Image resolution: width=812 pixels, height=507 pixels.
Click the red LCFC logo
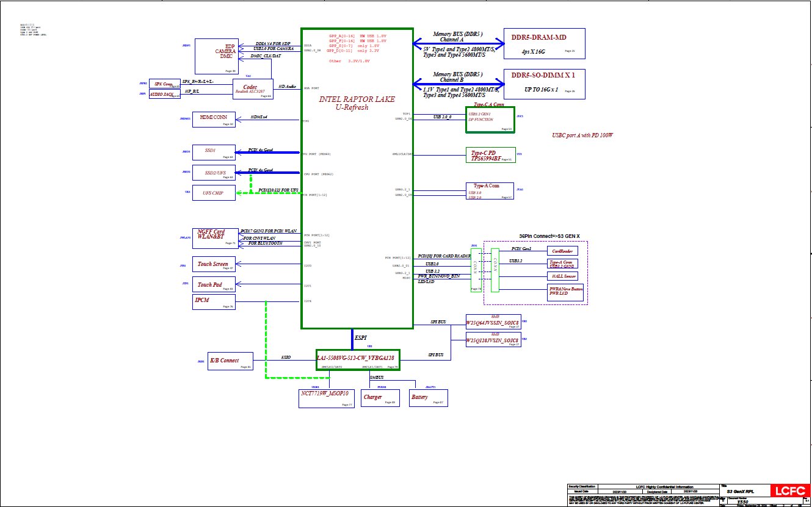tap(790, 491)
